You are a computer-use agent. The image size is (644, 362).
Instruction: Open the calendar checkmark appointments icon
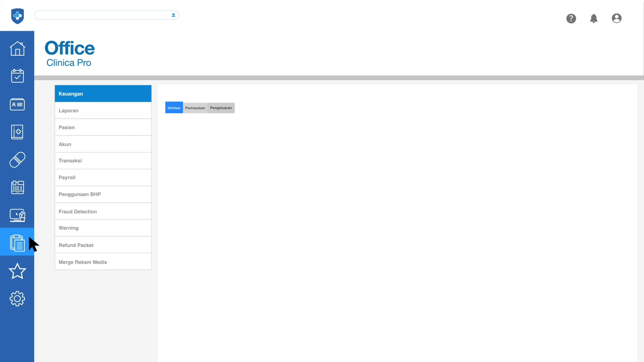pos(17,76)
